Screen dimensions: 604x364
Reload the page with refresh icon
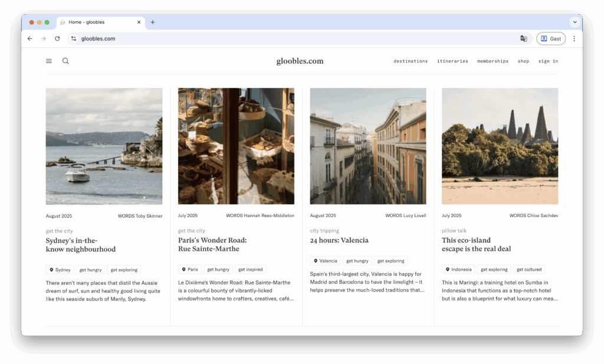tap(57, 39)
